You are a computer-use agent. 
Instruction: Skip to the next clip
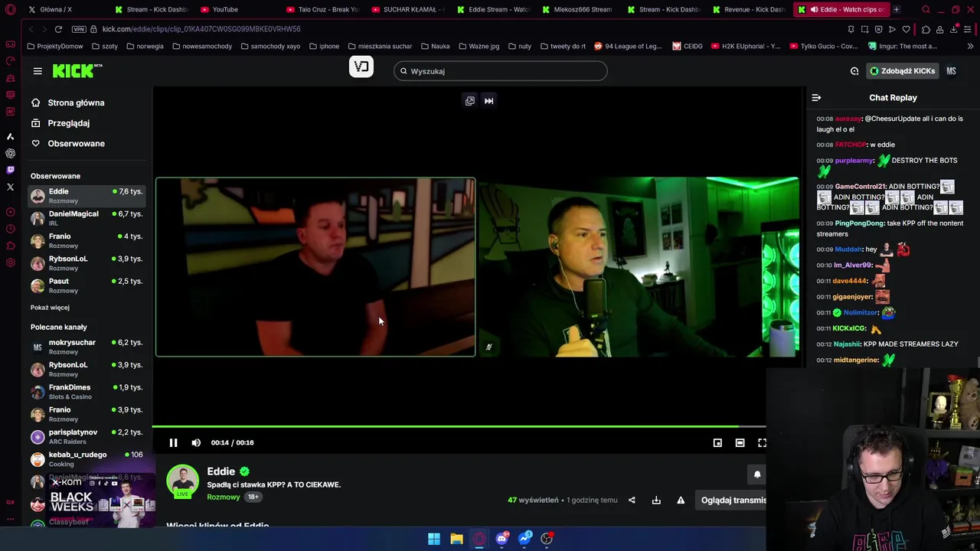[x=488, y=100]
